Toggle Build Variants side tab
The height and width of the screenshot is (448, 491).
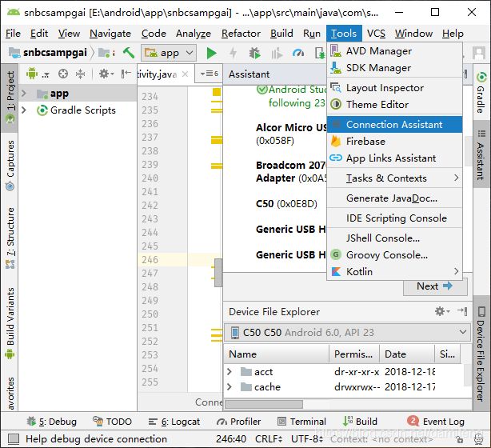pyautogui.click(x=10, y=323)
